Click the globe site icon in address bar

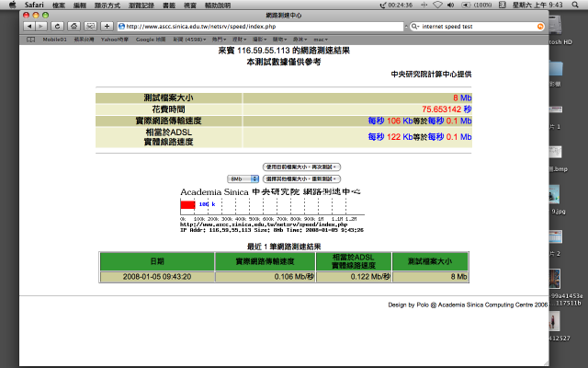coord(121,27)
